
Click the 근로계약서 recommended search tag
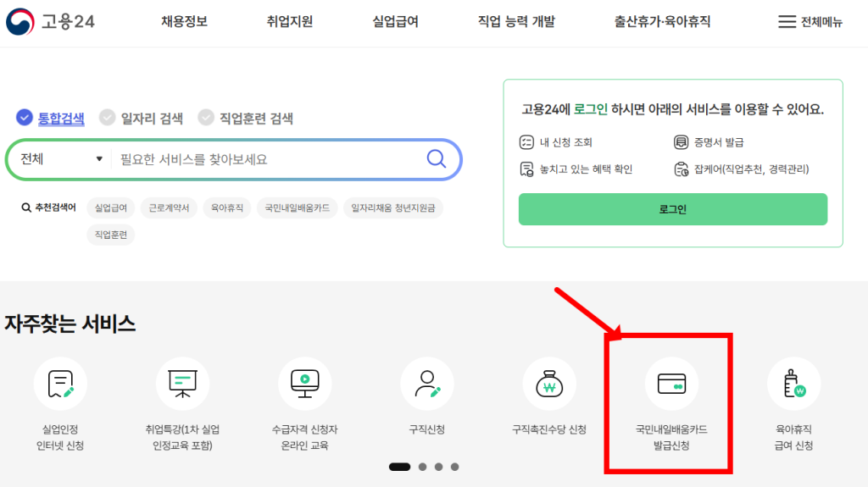coord(169,208)
